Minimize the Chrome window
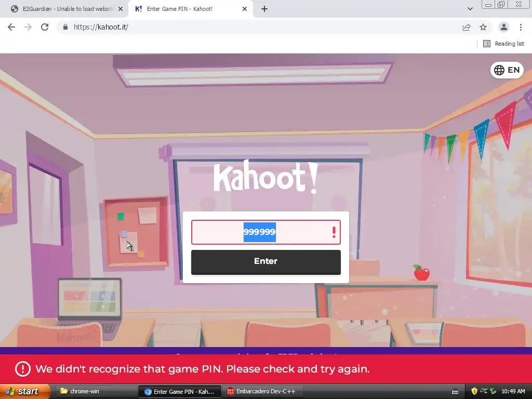This screenshot has height=399, width=532. [488, 5]
